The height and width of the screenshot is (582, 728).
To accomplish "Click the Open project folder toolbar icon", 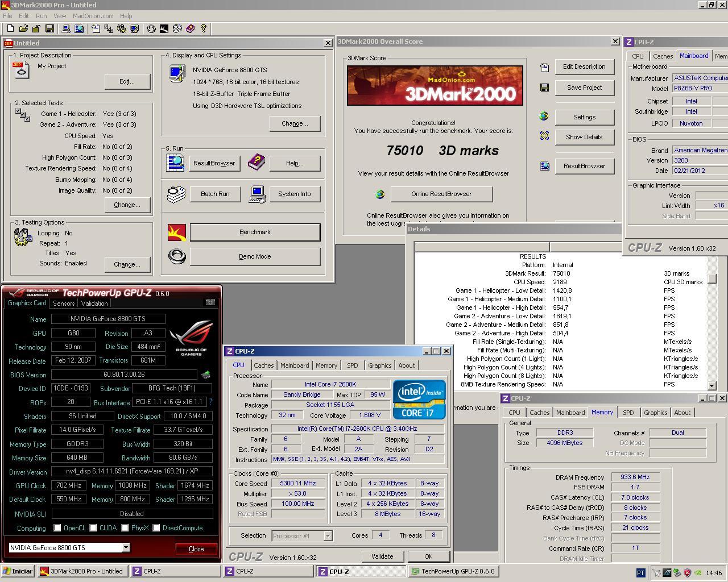I will pyautogui.click(x=23, y=28).
